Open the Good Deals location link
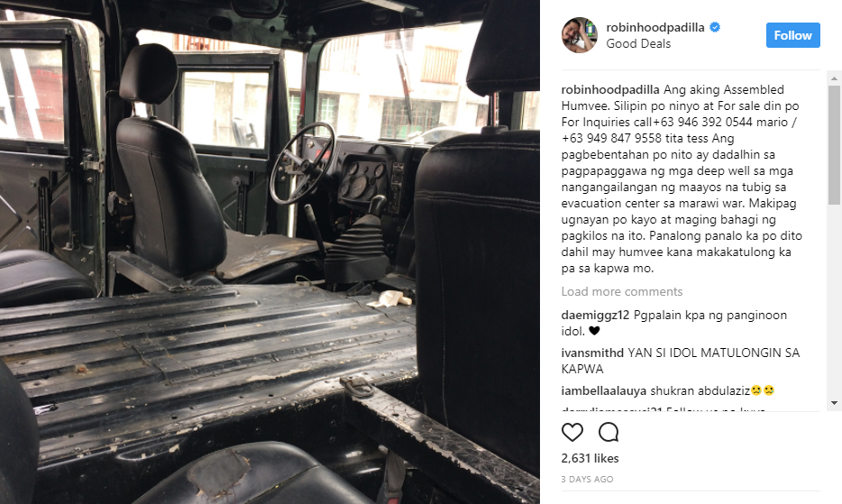The width and height of the screenshot is (842, 504). (638, 44)
